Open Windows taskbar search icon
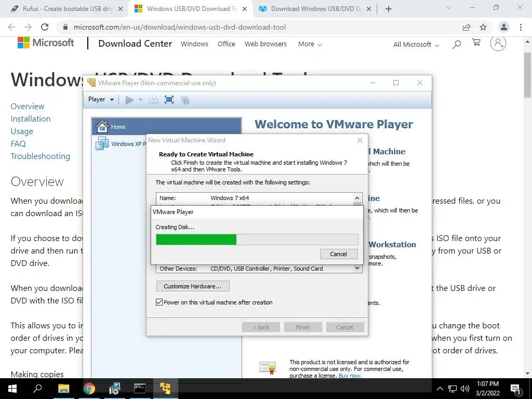The height and width of the screenshot is (399, 532). [37, 389]
